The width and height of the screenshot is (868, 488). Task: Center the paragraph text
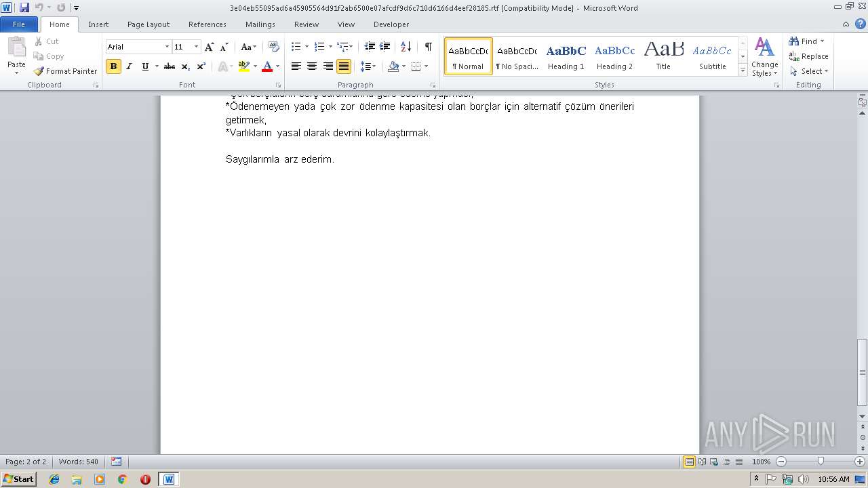click(312, 66)
